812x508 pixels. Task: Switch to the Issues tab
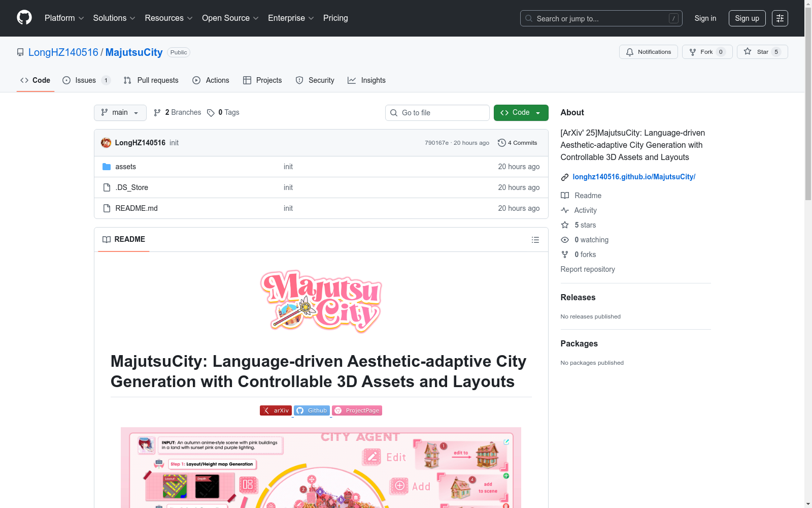86,80
